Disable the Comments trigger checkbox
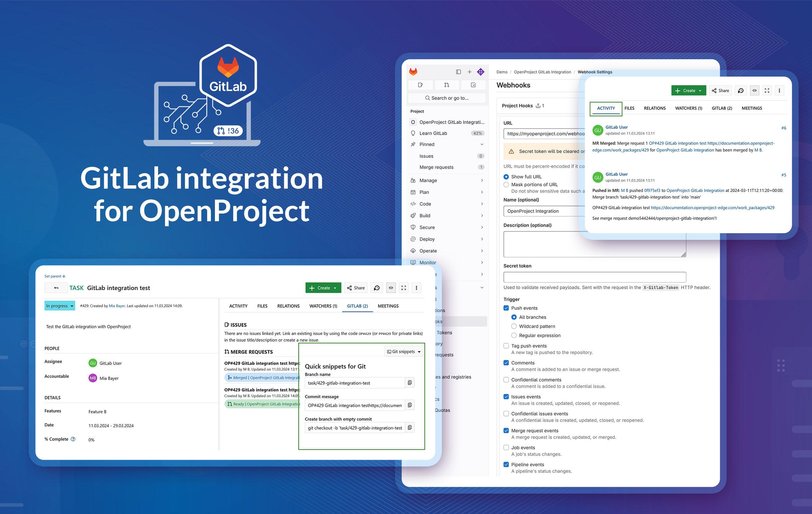Image resolution: width=812 pixels, height=514 pixels. pyautogui.click(x=506, y=363)
